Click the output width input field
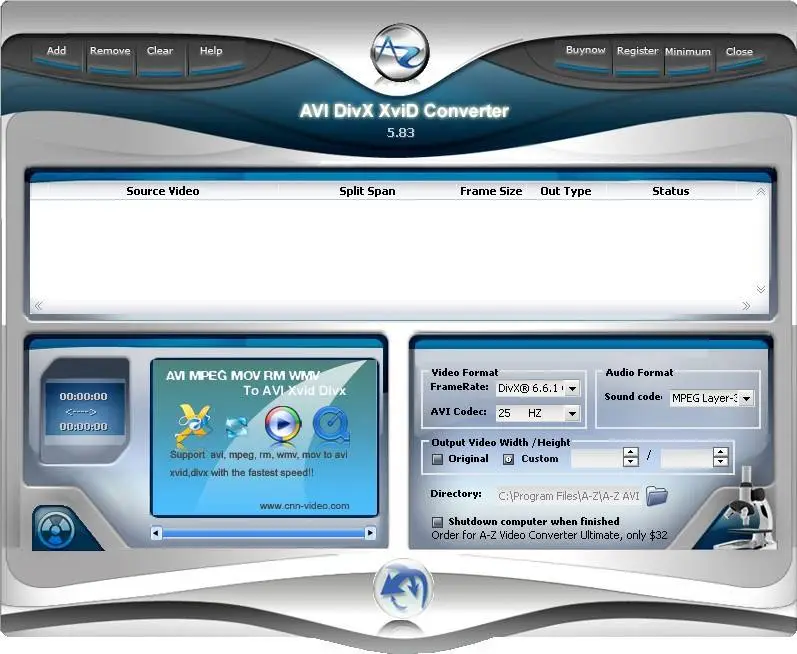The width and height of the screenshot is (797, 654). [x=597, y=458]
